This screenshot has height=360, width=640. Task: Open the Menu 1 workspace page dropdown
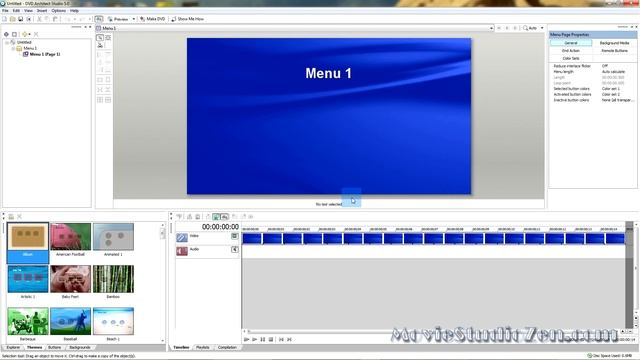[x=491, y=28]
